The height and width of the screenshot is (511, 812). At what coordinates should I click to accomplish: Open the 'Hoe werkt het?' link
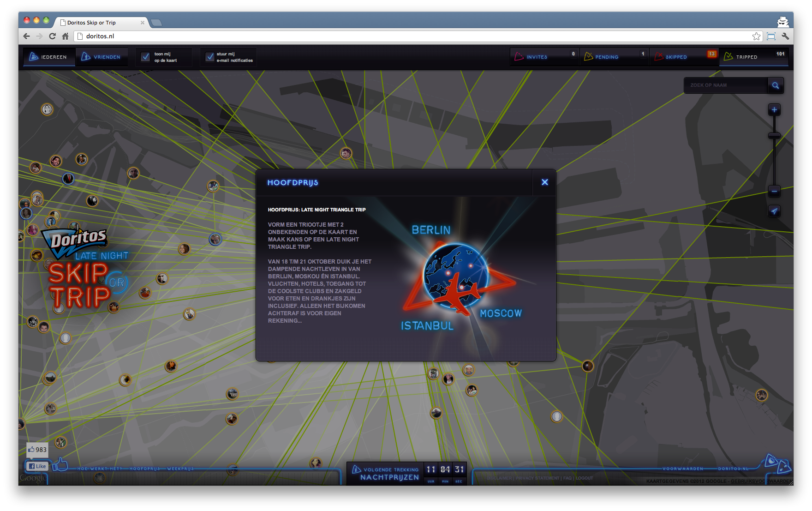pyautogui.click(x=100, y=469)
